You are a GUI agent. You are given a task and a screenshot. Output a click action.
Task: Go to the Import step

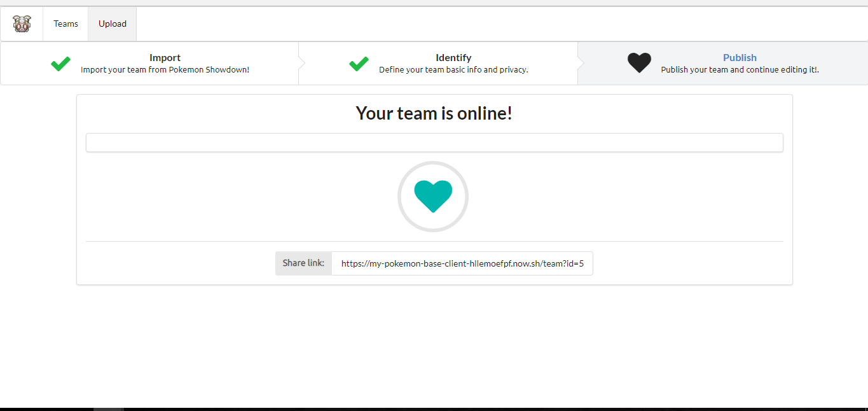[x=149, y=63]
